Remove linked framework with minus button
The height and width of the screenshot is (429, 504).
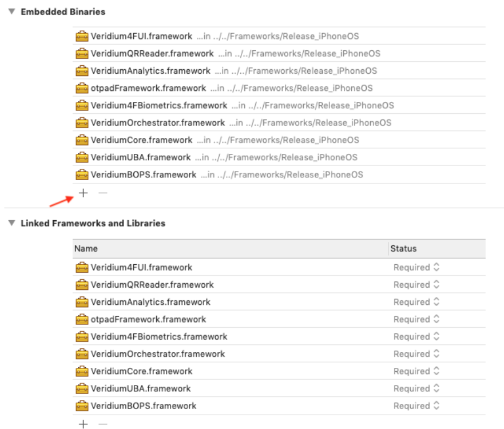[x=103, y=424]
